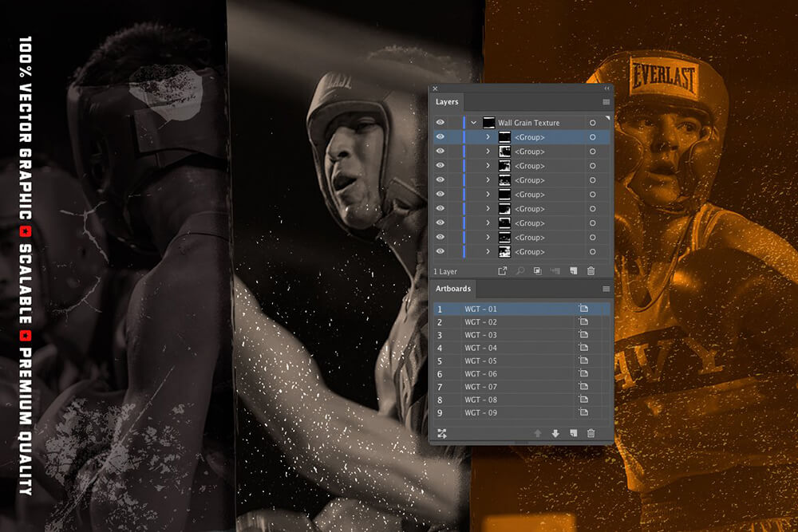The height and width of the screenshot is (532, 798).
Task: Collapse the Wall Grain Texture layer
Action: click(x=473, y=123)
